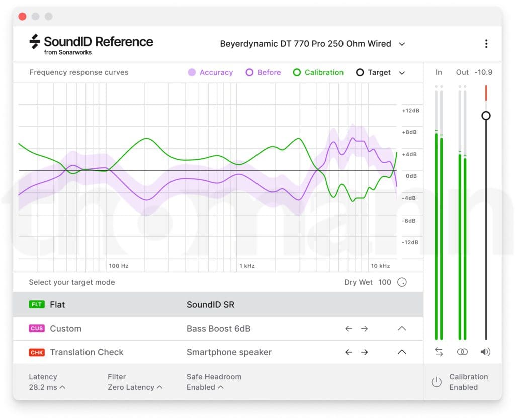Expand the Translation Check preset list
Image resolution: width=515 pixels, height=420 pixels.
click(401, 352)
